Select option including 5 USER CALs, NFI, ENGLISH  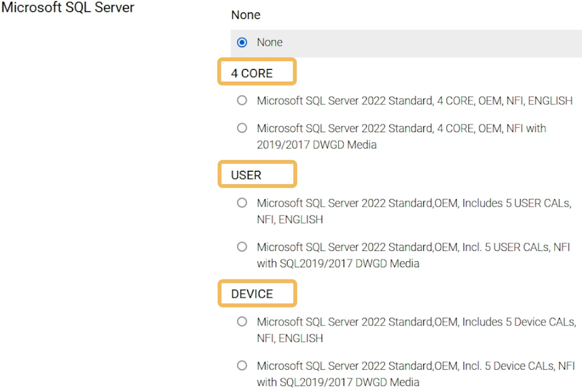click(x=242, y=203)
